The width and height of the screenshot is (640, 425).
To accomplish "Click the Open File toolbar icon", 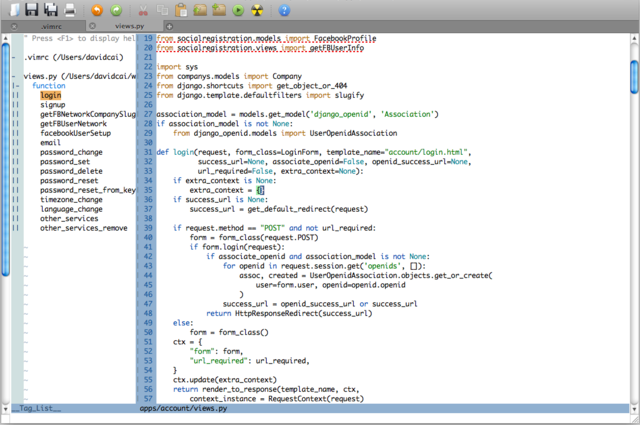I will pos(14,10).
